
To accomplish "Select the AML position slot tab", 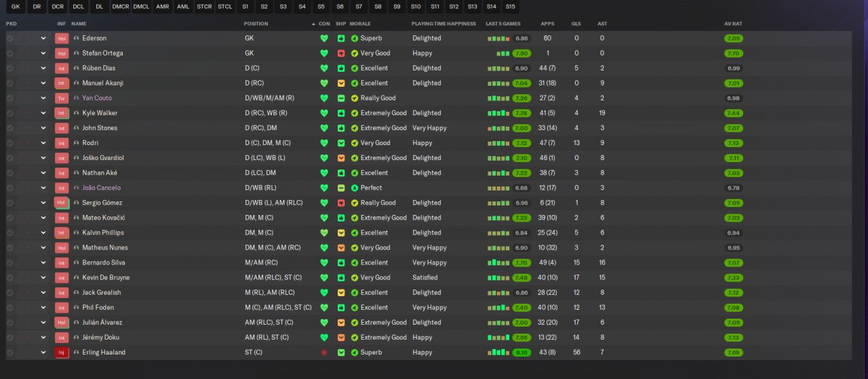I will tap(183, 7).
